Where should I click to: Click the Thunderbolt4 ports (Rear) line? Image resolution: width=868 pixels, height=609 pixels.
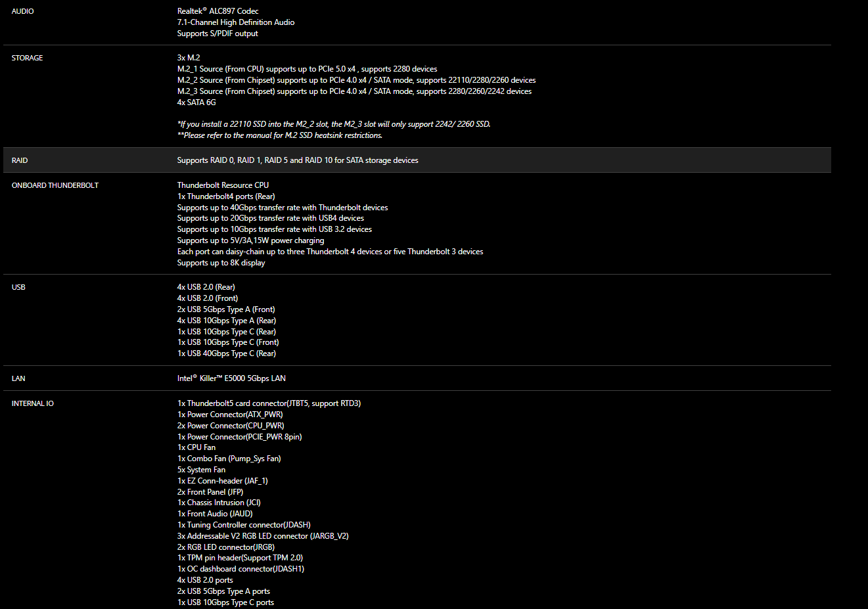[226, 196]
